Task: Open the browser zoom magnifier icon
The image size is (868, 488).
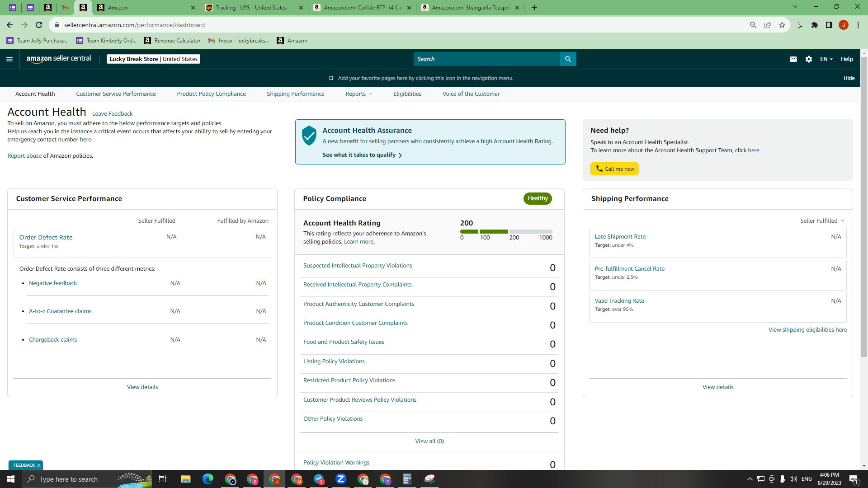Action: pyautogui.click(x=753, y=25)
